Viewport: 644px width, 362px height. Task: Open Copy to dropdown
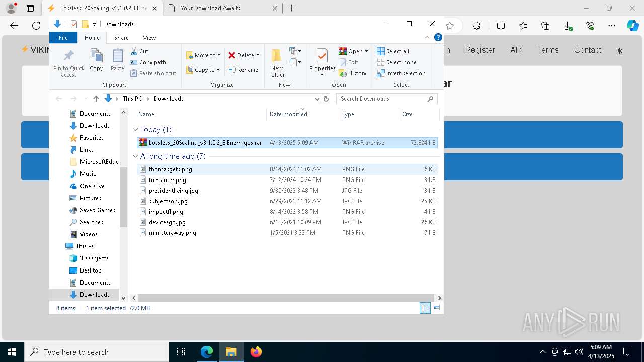click(203, 70)
